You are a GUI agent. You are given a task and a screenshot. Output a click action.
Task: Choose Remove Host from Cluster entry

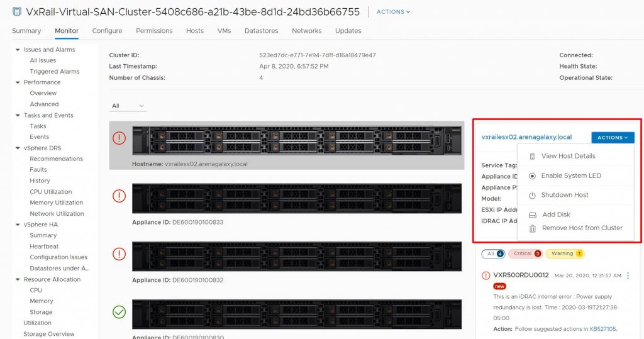pos(576,228)
